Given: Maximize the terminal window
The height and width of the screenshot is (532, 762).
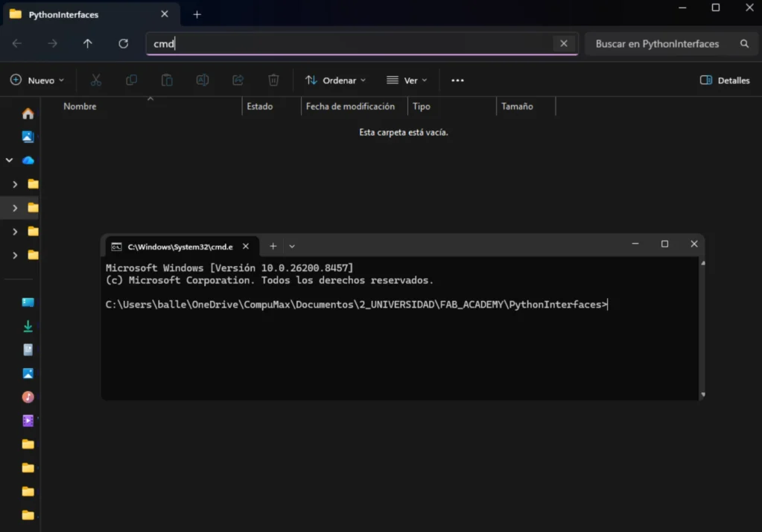Looking at the screenshot, I should tap(664, 244).
